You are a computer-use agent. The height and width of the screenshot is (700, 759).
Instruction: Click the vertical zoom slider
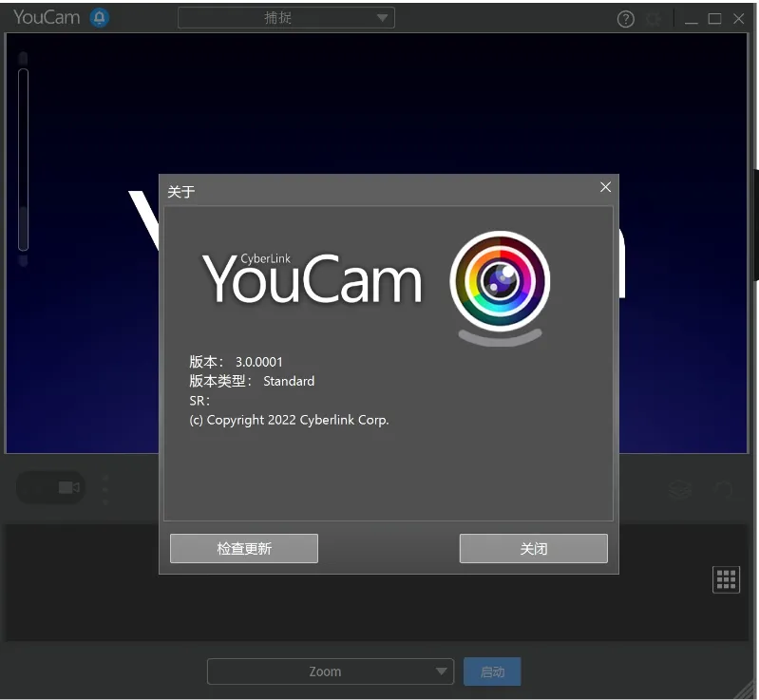(x=23, y=160)
